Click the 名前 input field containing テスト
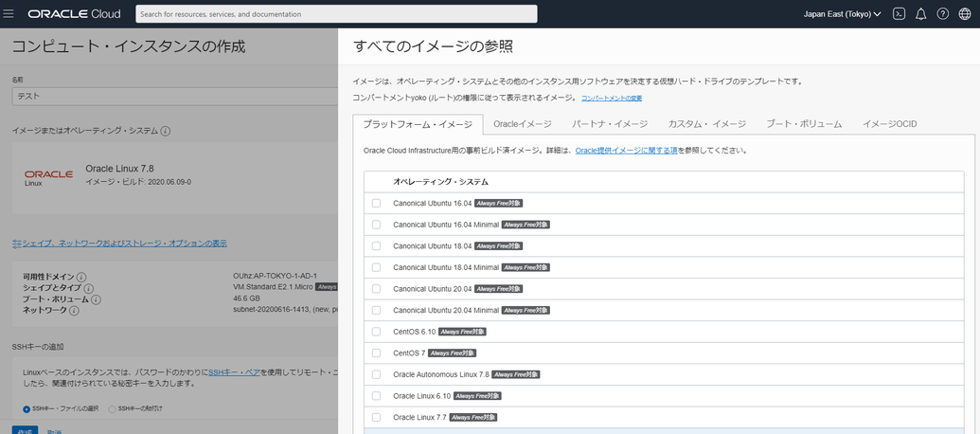 [175, 97]
